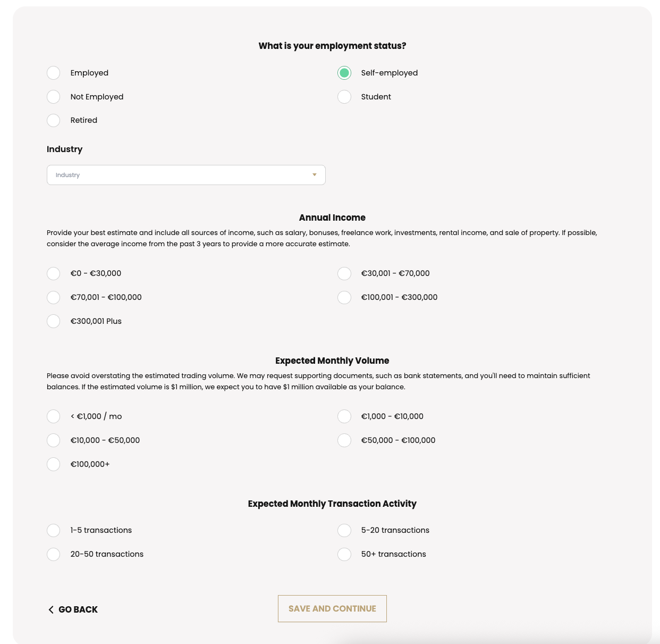Screen dimensions: 660x644
Task: Select the Employed radio option
Action: 54,73
